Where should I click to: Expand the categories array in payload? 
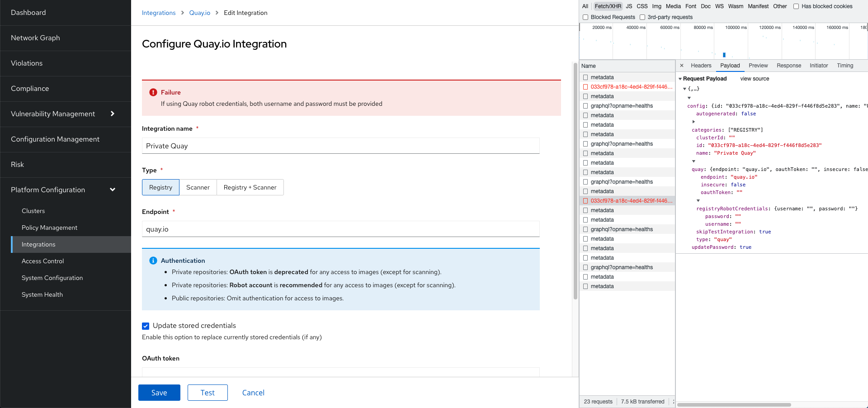click(693, 122)
